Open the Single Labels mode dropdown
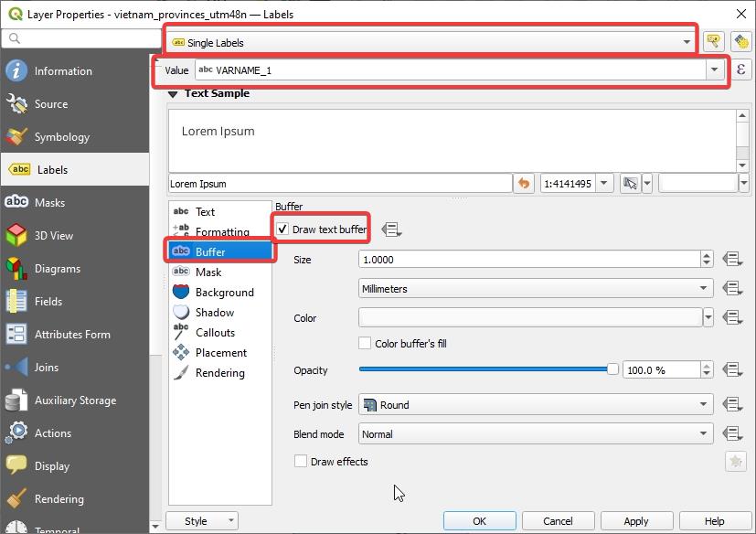 [430, 42]
